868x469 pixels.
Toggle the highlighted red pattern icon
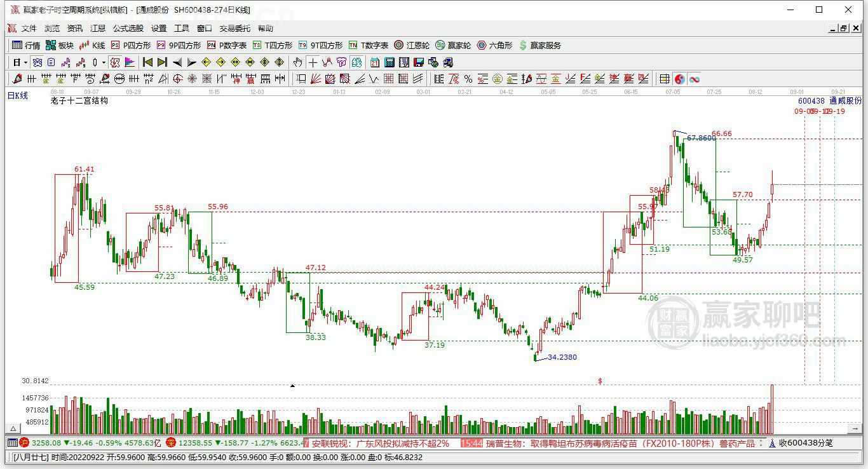tap(114, 62)
